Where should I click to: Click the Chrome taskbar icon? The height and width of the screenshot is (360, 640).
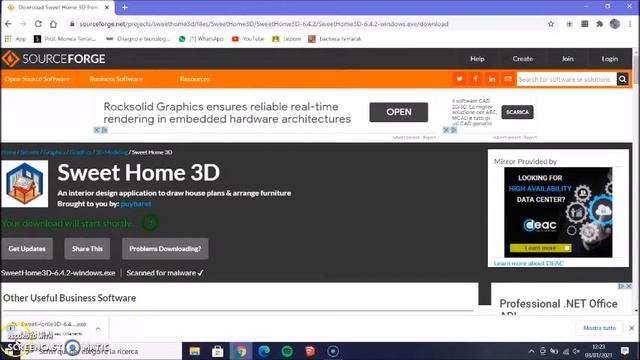(x=241, y=351)
